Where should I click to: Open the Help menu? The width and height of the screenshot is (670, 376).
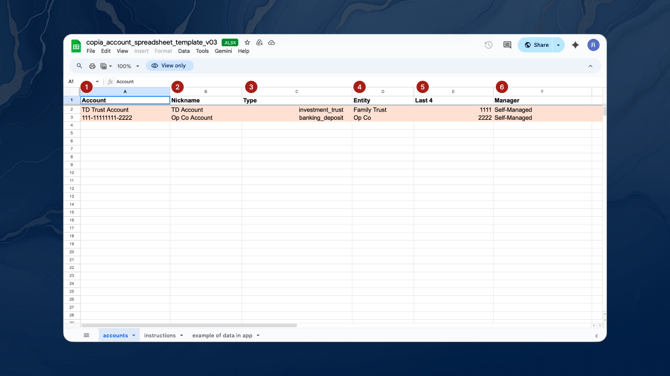point(244,51)
